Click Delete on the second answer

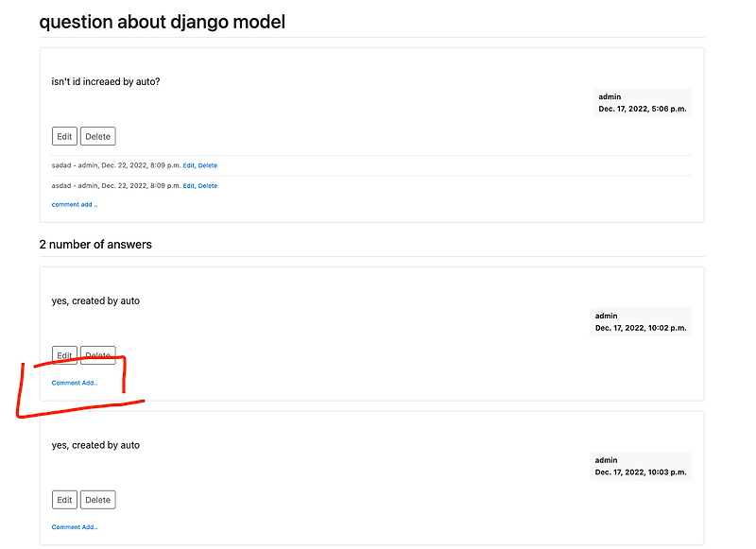pos(97,499)
